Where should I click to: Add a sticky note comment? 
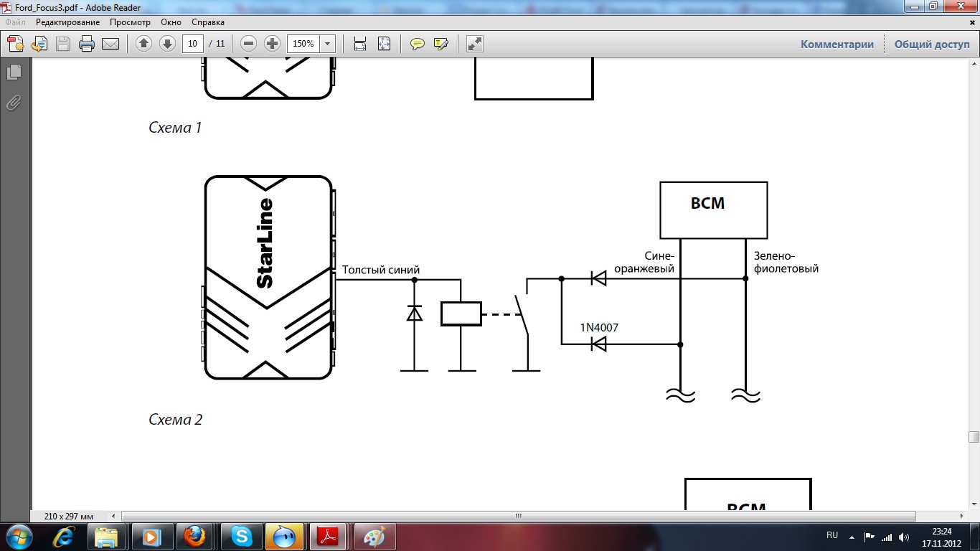pos(417,44)
